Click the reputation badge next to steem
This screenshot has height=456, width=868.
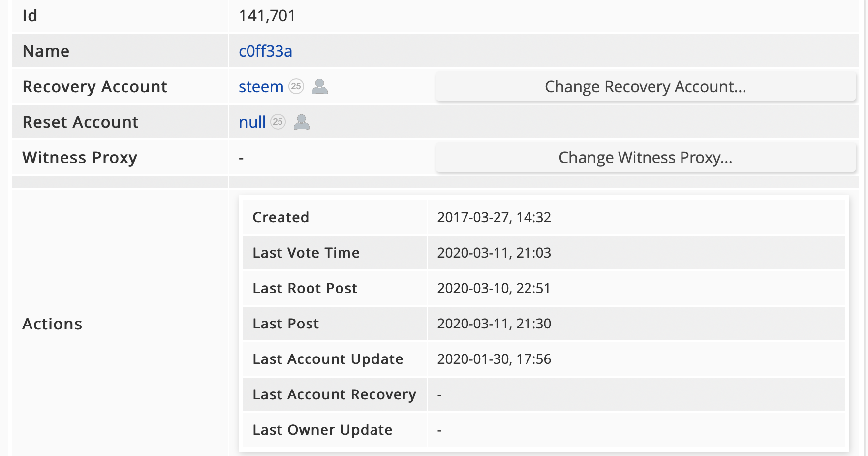[296, 86]
